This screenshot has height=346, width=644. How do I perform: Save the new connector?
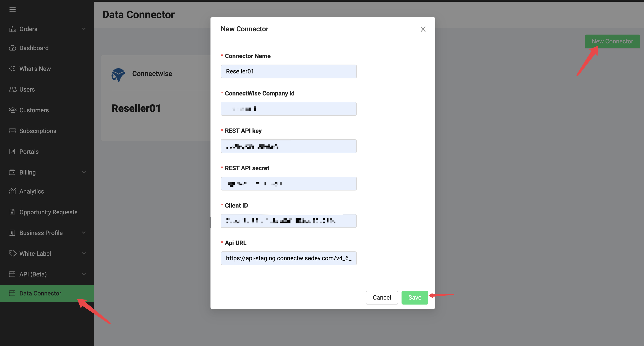414,297
